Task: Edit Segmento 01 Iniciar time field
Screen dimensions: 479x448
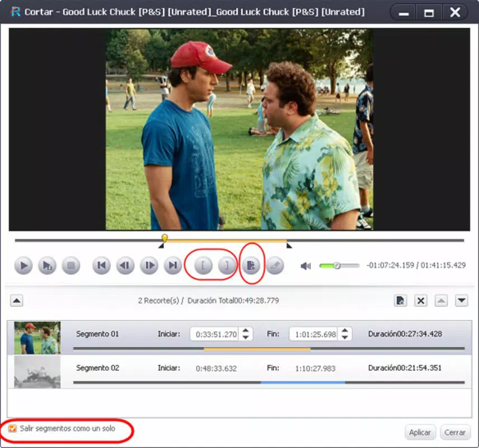Action: coord(214,334)
